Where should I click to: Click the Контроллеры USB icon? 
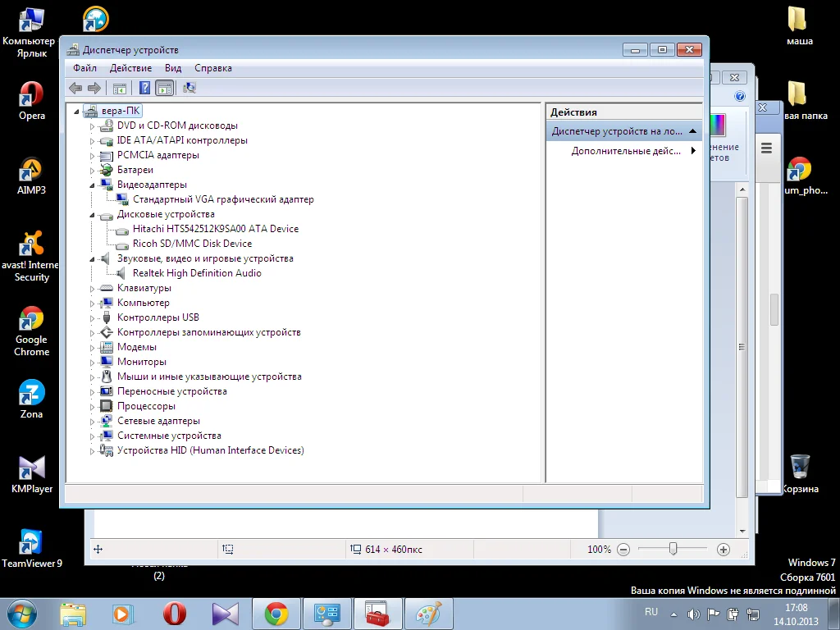pyautogui.click(x=107, y=317)
